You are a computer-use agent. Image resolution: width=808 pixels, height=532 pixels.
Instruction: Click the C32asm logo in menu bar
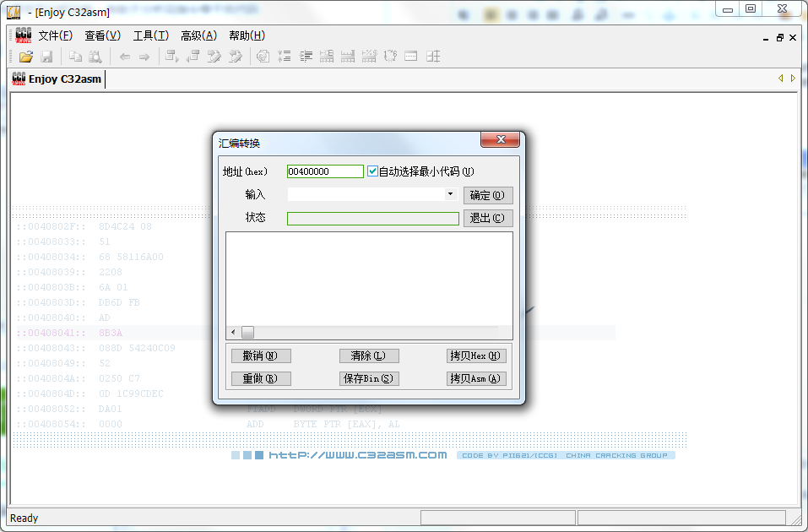[x=24, y=35]
